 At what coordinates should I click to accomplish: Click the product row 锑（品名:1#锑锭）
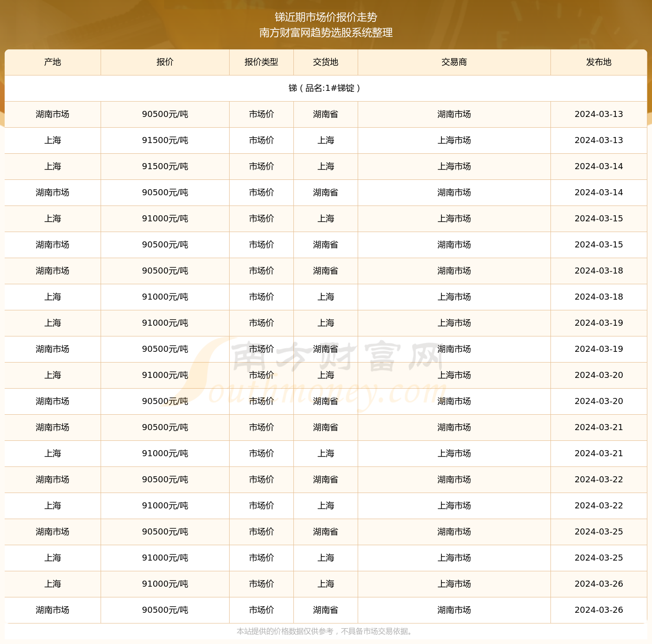pos(326,88)
